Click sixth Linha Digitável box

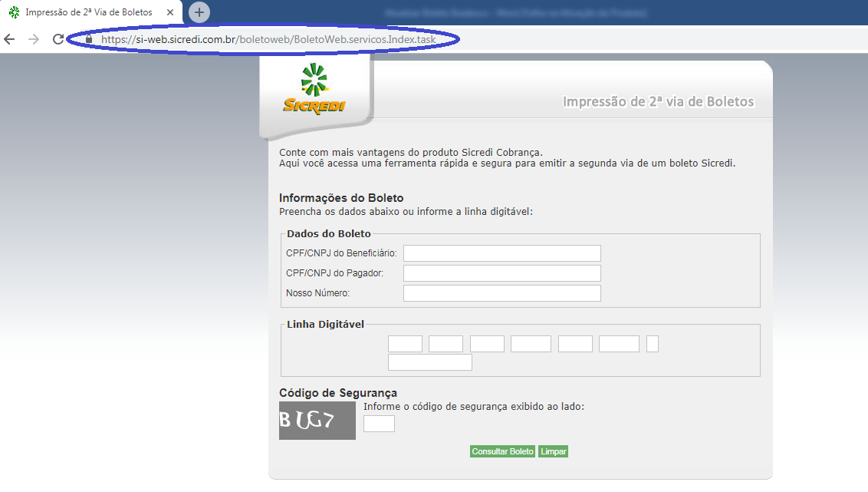619,344
